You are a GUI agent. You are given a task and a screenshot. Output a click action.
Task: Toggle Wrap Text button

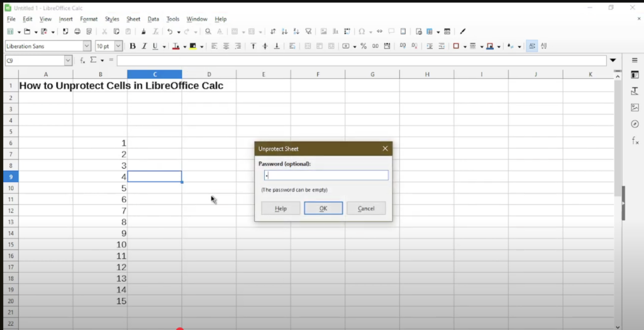coord(292,46)
